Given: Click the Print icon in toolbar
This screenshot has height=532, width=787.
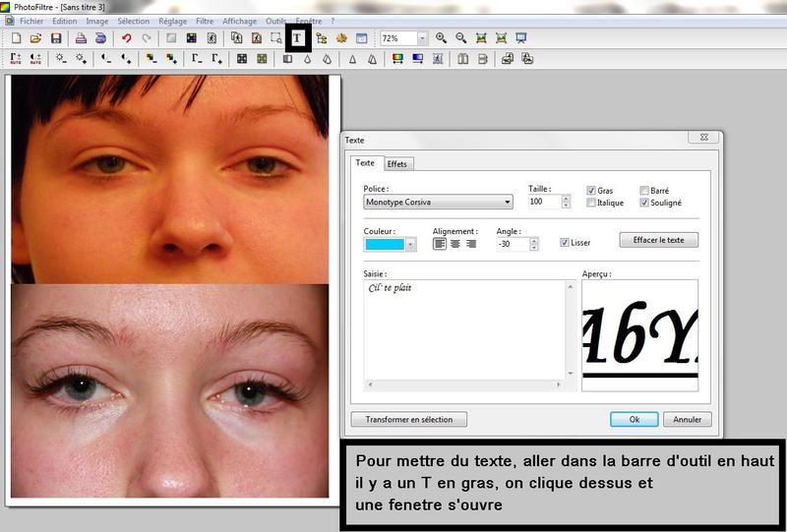Looking at the screenshot, I should [x=81, y=38].
